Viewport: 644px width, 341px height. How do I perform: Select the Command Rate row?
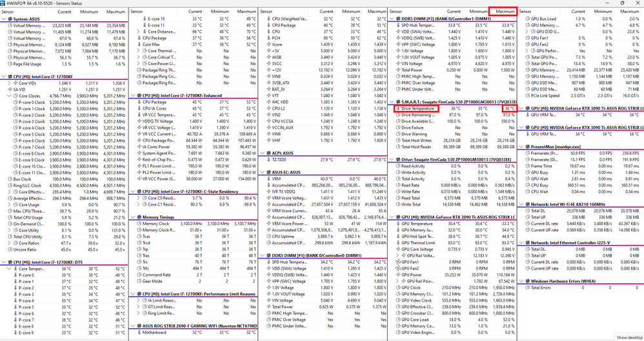[194, 275]
